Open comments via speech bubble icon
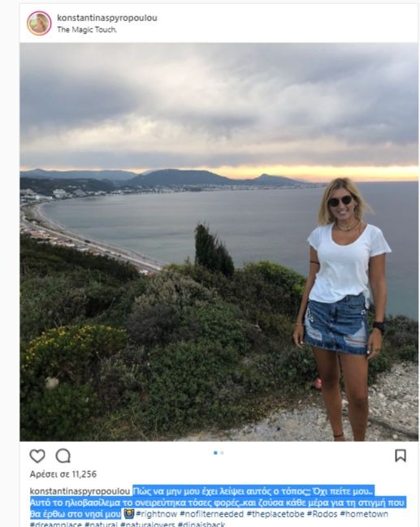420x527 pixels. [63, 456]
